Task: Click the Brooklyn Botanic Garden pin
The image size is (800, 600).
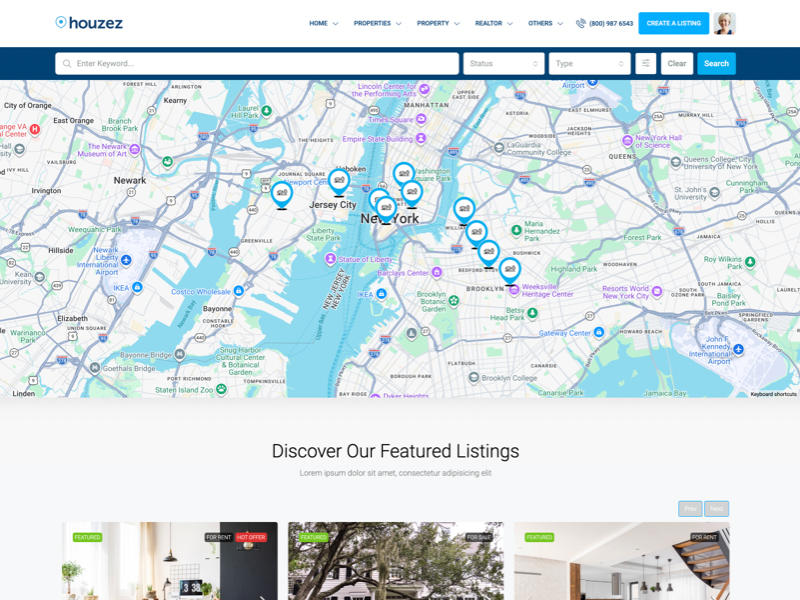Action: point(454,301)
